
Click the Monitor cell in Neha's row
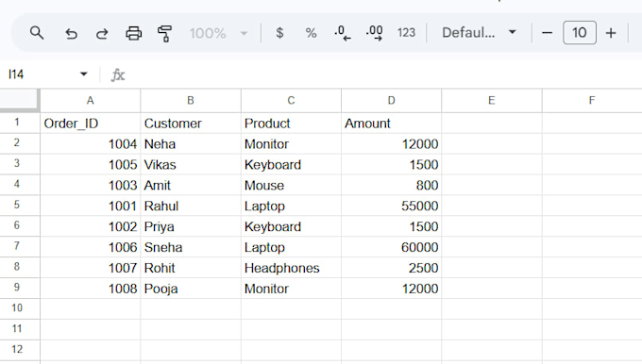click(291, 144)
